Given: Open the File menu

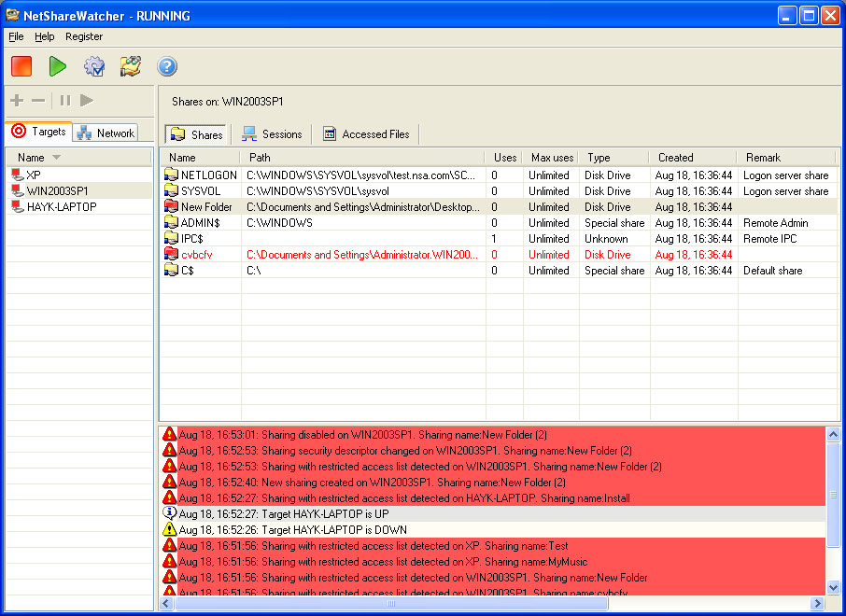Looking at the screenshot, I should 16,36.
